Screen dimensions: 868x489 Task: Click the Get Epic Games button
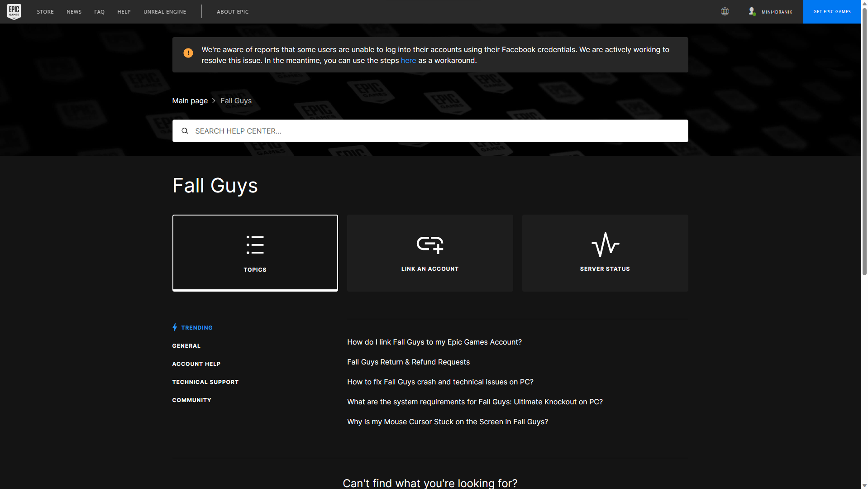[832, 12]
